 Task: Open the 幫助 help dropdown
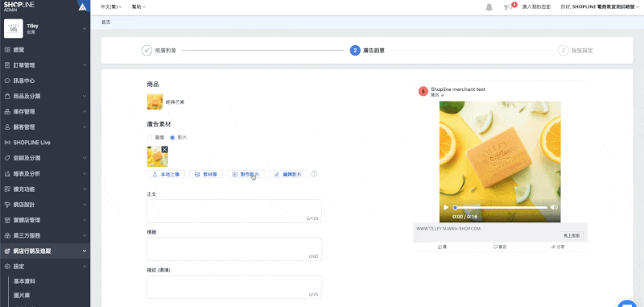(x=138, y=7)
